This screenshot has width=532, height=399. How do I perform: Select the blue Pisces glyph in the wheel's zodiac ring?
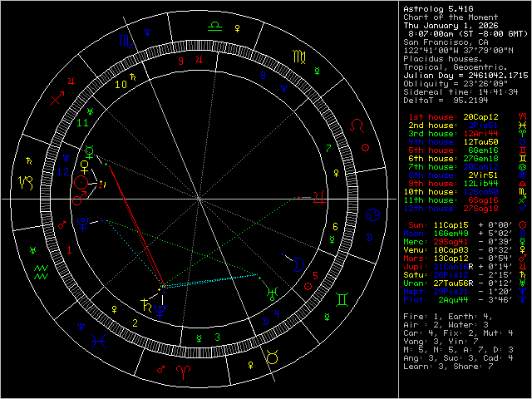pyautogui.click(x=99, y=341)
